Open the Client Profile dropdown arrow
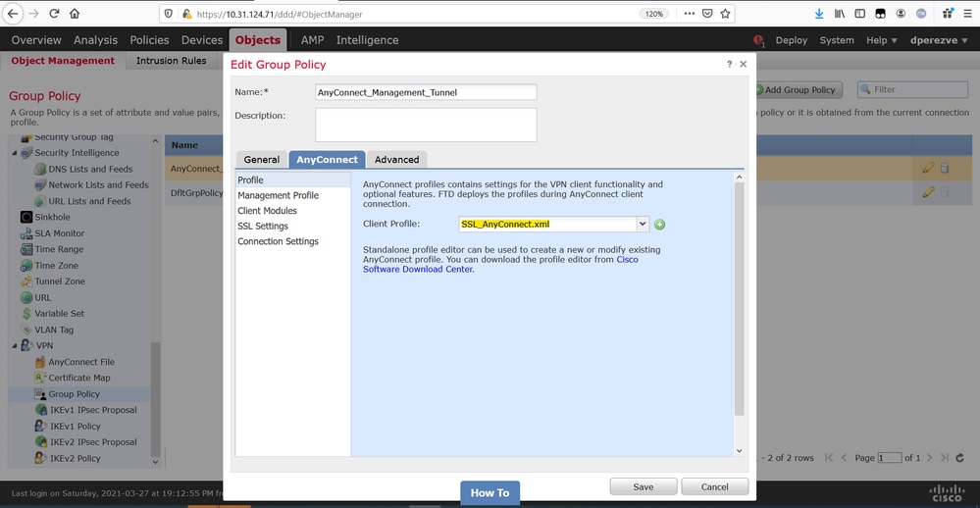Viewport: 980px width, 508px height. (642, 224)
